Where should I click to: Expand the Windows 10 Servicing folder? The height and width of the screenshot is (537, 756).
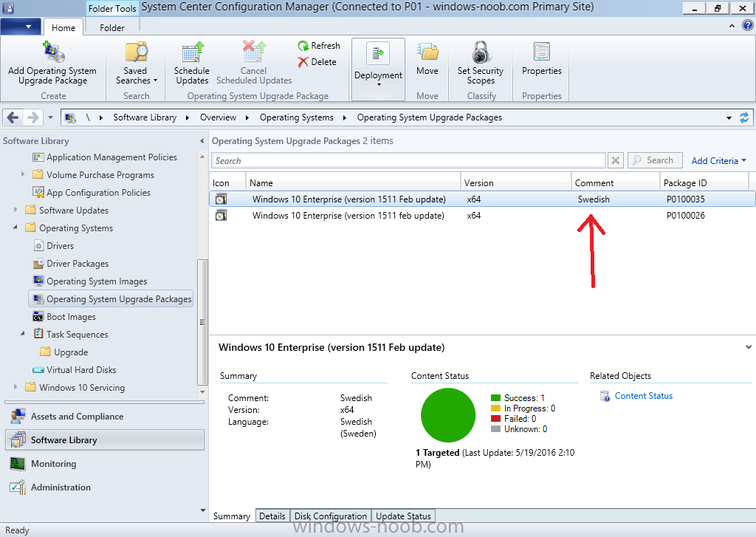[x=16, y=386]
